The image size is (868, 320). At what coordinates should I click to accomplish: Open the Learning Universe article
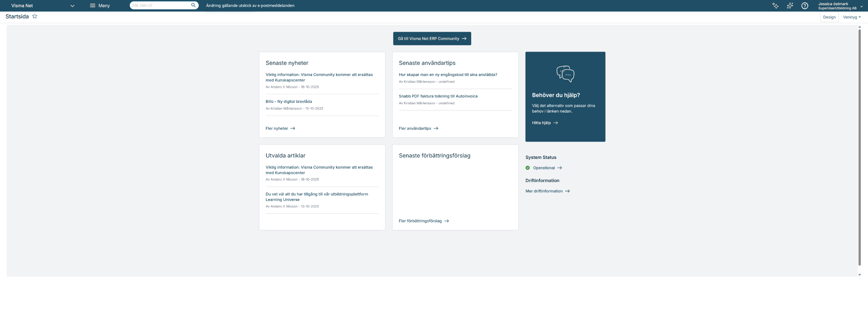tap(317, 197)
